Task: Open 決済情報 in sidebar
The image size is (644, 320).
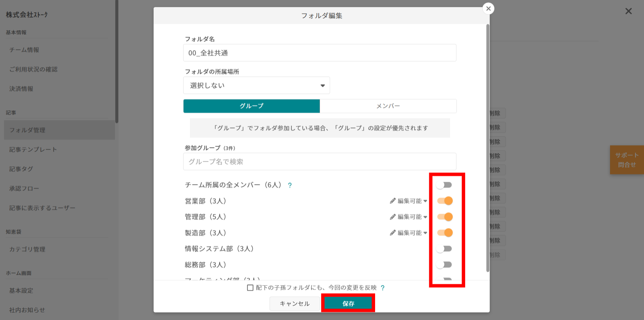Action: click(21, 89)
